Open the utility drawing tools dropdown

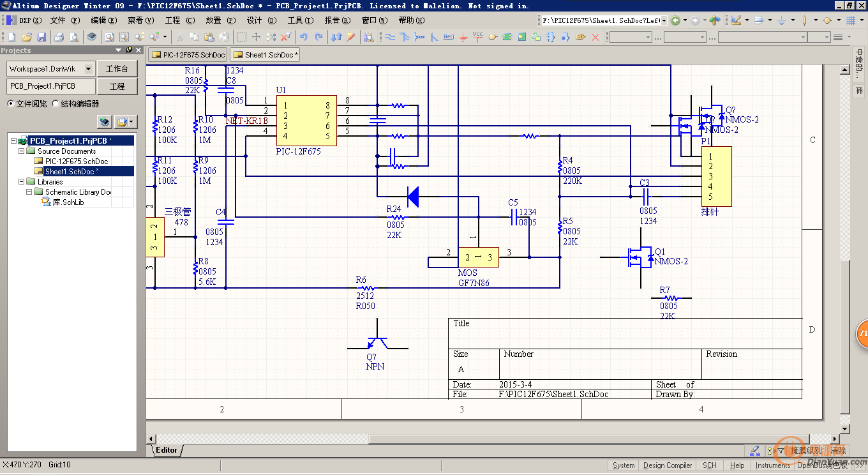click(x=747, y=20)
